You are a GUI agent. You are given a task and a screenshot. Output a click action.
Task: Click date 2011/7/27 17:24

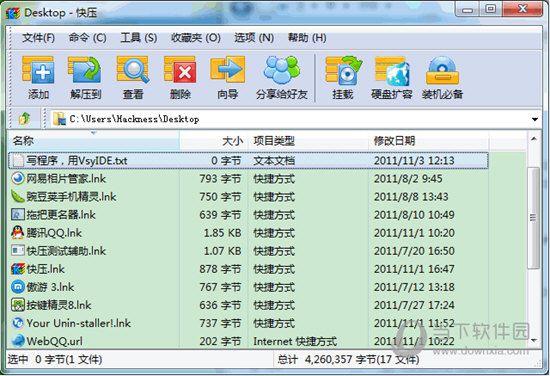(x=414, y=305)
